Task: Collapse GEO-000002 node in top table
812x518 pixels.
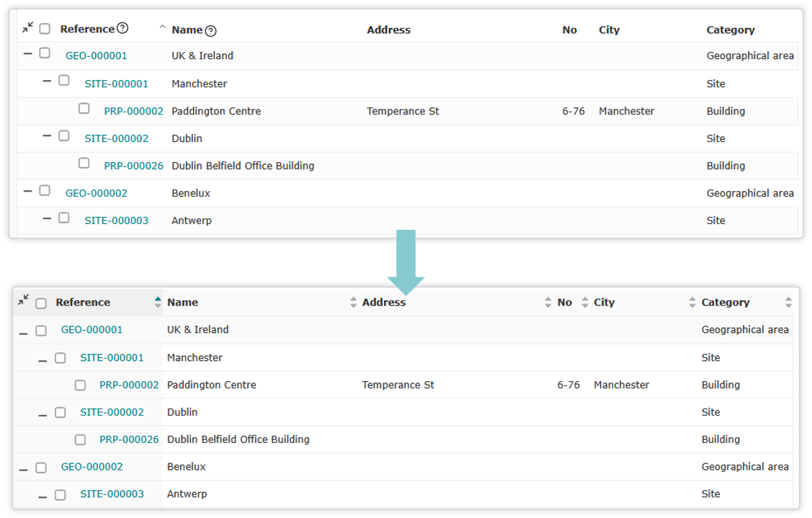Action: pyautogui.click(x=28, y=191)
